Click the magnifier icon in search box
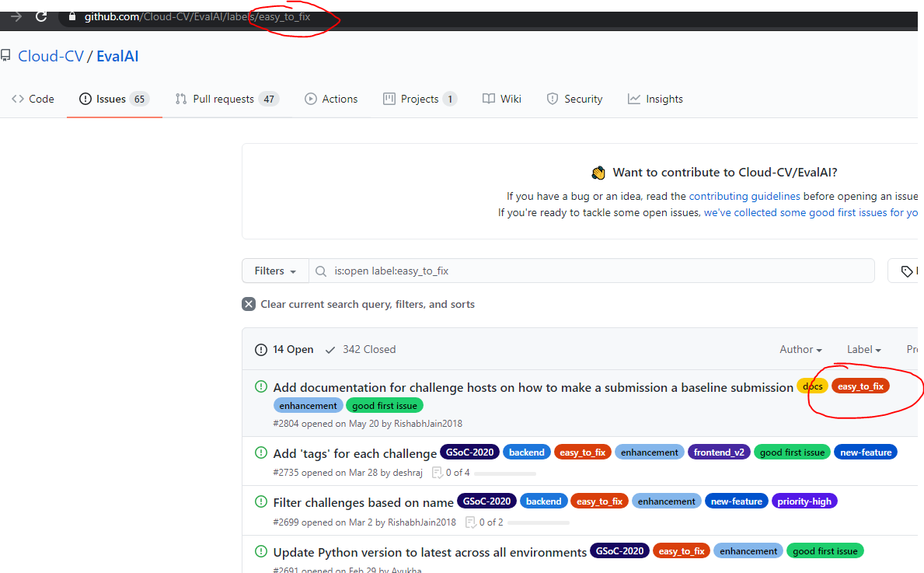This screenshot has width=924, height=573. pyautogui.click(x=321, y=271)
